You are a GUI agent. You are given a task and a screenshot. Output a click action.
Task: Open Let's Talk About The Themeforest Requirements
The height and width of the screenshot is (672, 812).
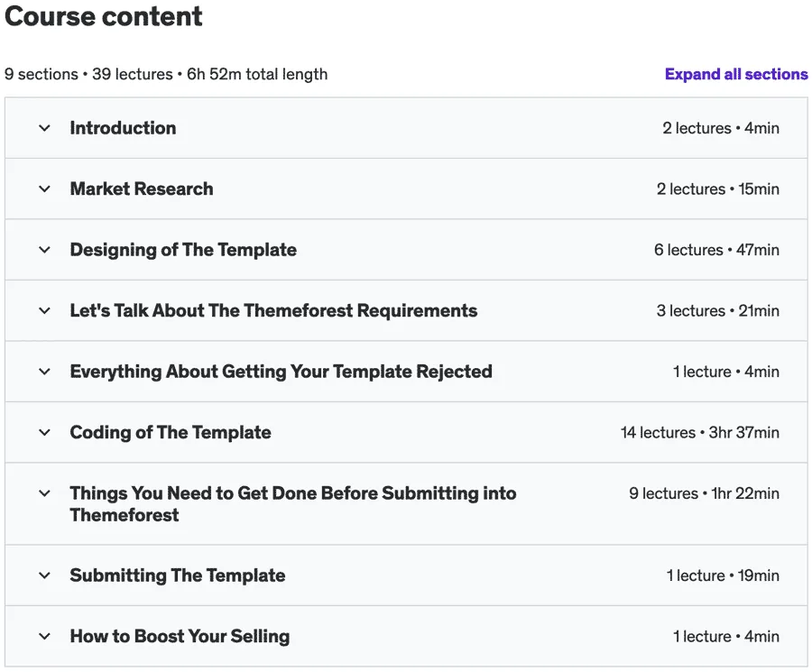pyautogui.click(x=273, y=310)
